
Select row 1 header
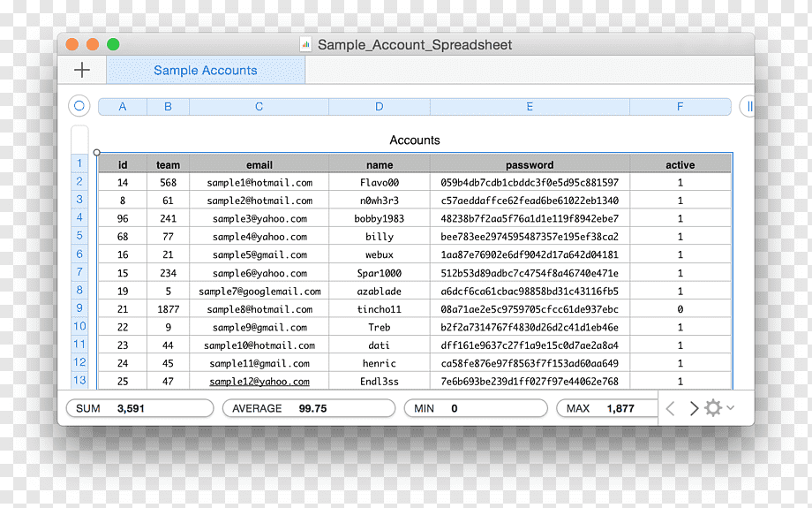pos(79,163)
